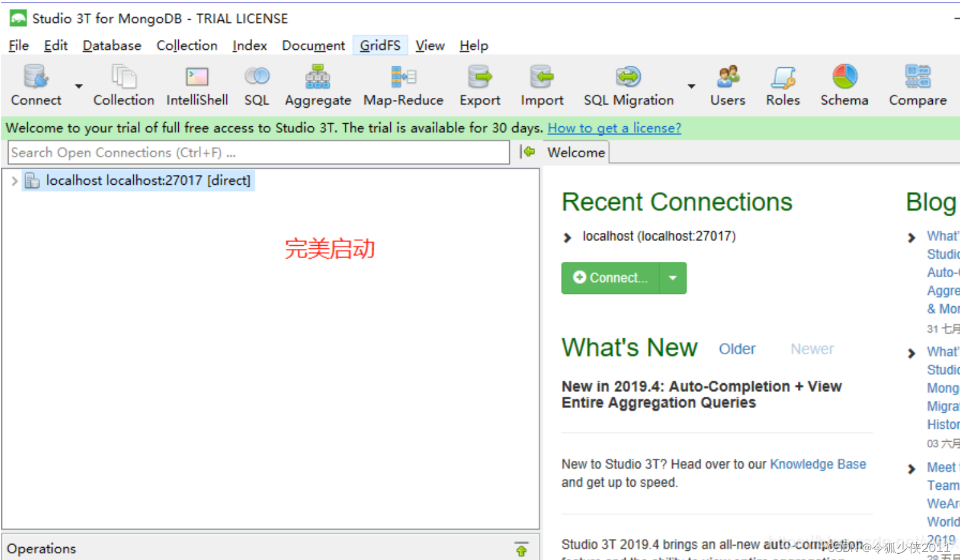Screen dimensions: 960x560
Task: Open the Aggregate editor icon
Action: pyautogui.click(x=318, y=77)
